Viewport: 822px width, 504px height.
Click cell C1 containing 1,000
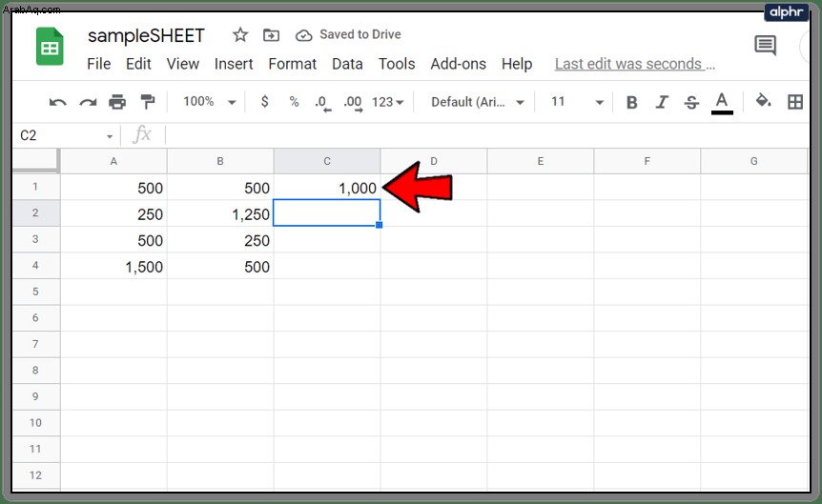coord(327,187)
